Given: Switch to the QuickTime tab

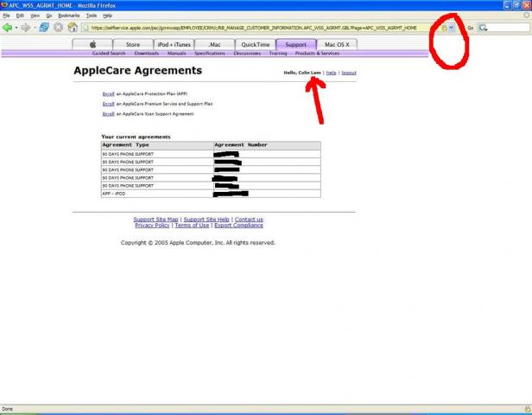Looking at the screenshot, I should [x=256, y=44].
